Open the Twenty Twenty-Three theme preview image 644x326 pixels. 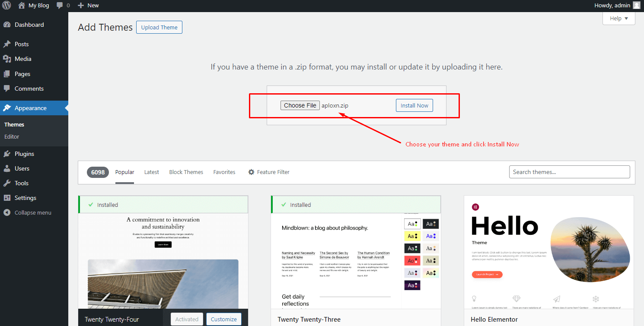point(356,261)
